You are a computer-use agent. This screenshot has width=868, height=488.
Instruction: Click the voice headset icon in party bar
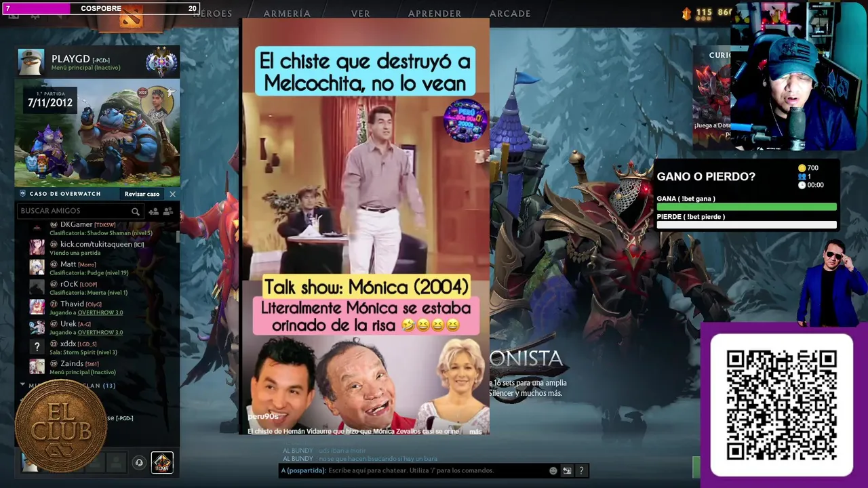click(139, 462)
